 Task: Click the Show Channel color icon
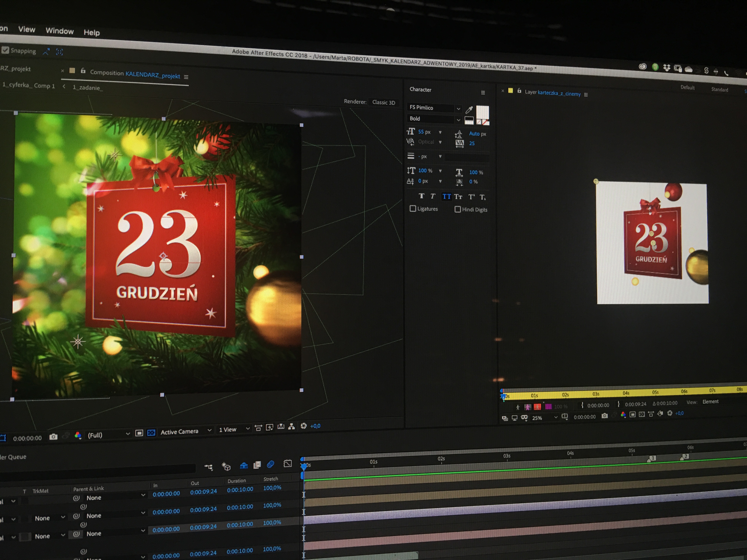point(78,435)
